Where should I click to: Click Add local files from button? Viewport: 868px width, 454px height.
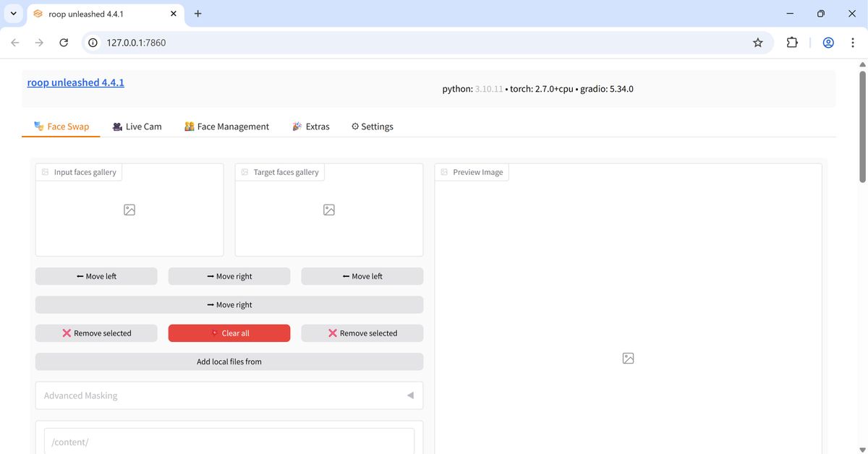click(229, 361)
